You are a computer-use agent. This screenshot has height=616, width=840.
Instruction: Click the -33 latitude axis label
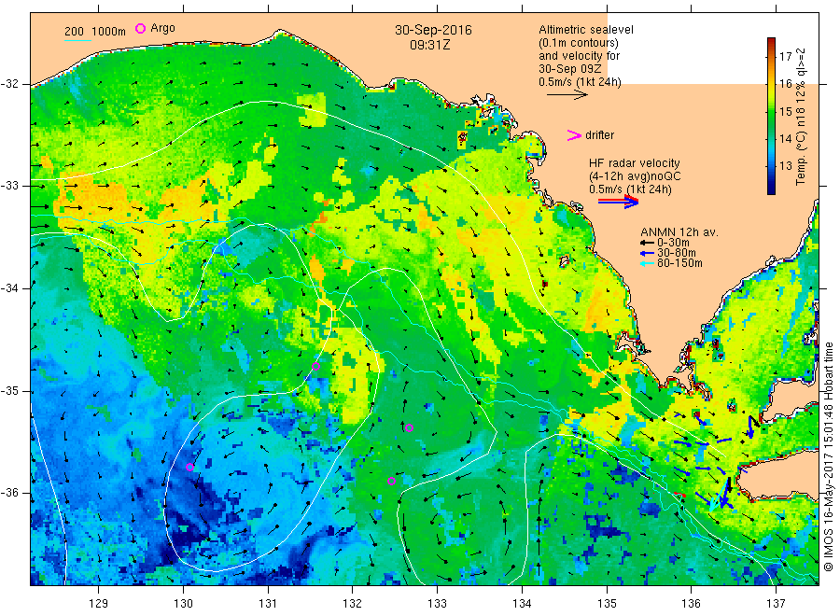click(x=9, y=186)
